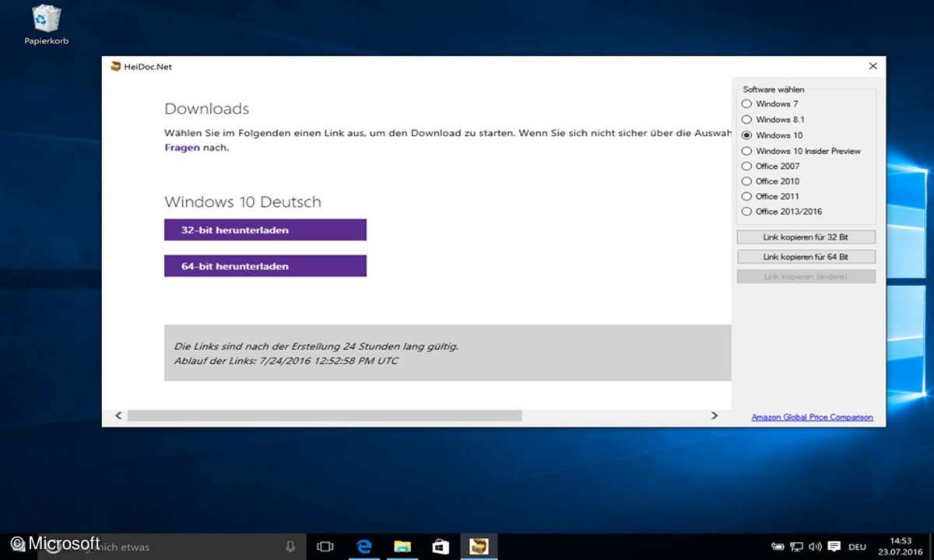Image resolution: width=934 pixels, height=560 pixels.
Task: Launch Microsoft Edge from the taskbar
Action: click(x=363, y=547)
